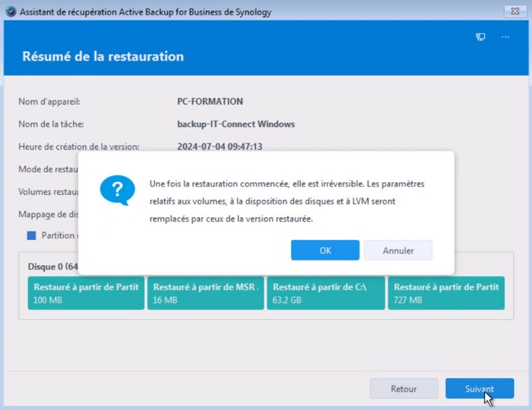
Task: Select the C:\ 63.2 GB partition block
Action: pyautogui.click(x=326, y=293)
